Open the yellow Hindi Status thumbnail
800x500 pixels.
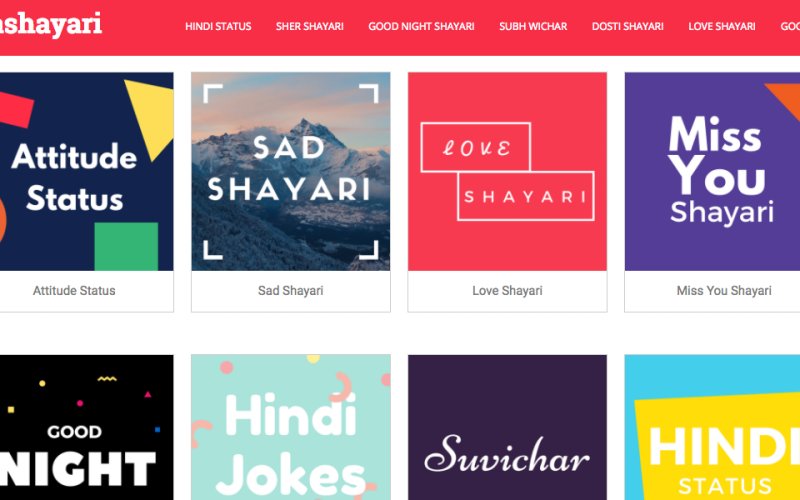712,428
